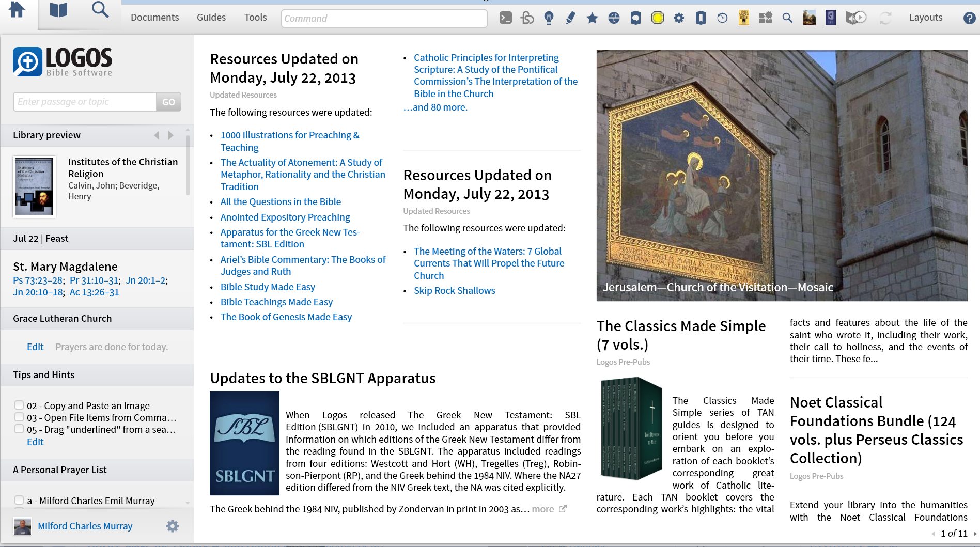Viewport: 980px width, 547px height.
Task: Focus the Command input box
Action: pos(384,18)
